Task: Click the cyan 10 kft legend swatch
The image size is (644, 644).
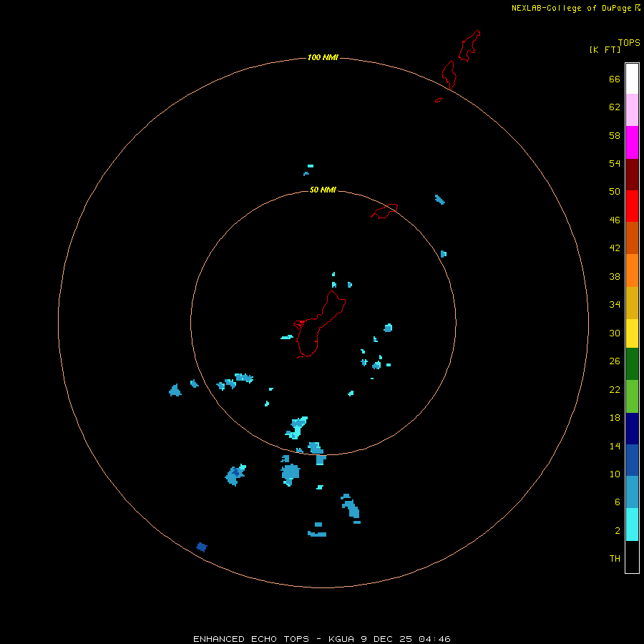Action: 632,525
